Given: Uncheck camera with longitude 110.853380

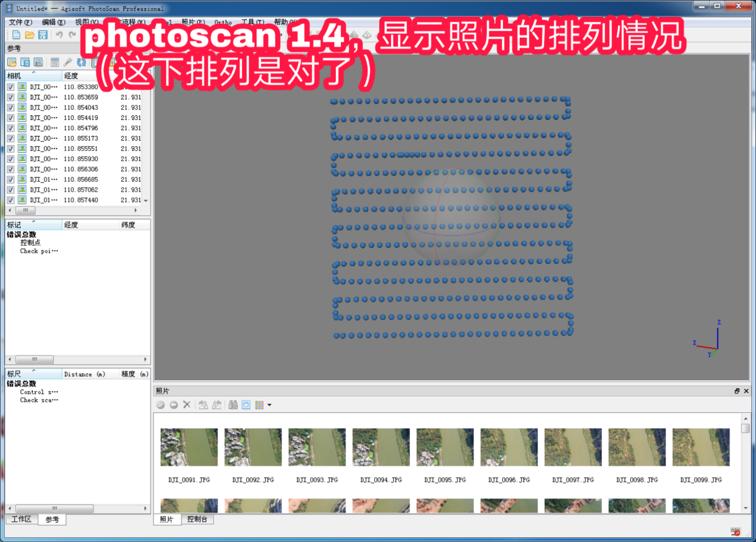Looking at the screenshot, I should tap(11, 87).
